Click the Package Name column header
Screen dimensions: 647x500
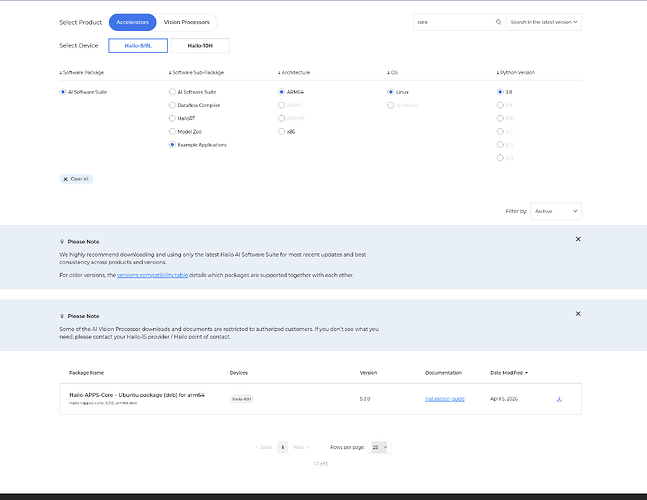[86, 373]
